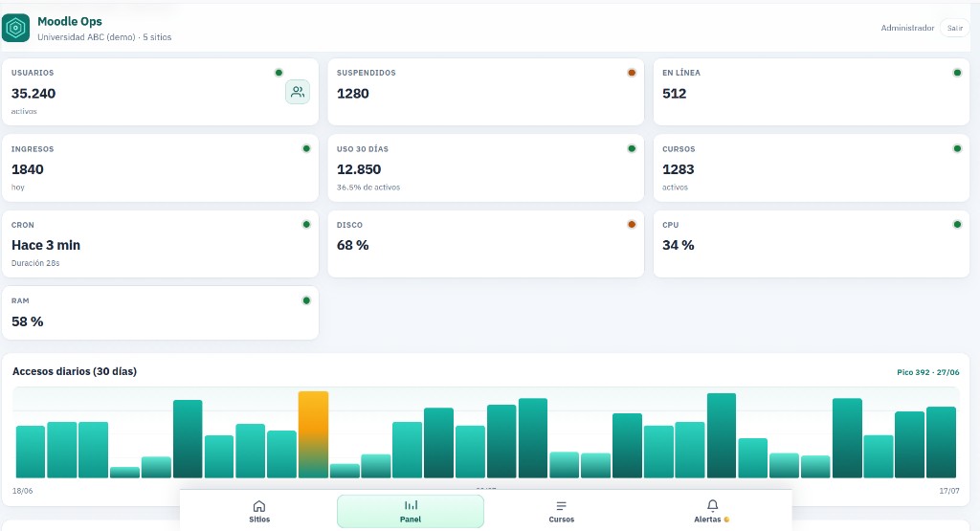Click green status dot on CPU card
This screenshot has width=980, height=531.
tap(957, 224)
